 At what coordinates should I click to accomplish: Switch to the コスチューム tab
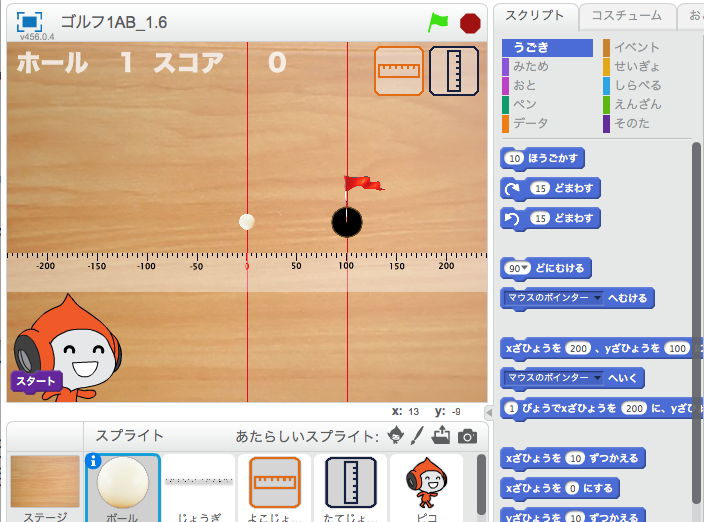coord(627,16)
